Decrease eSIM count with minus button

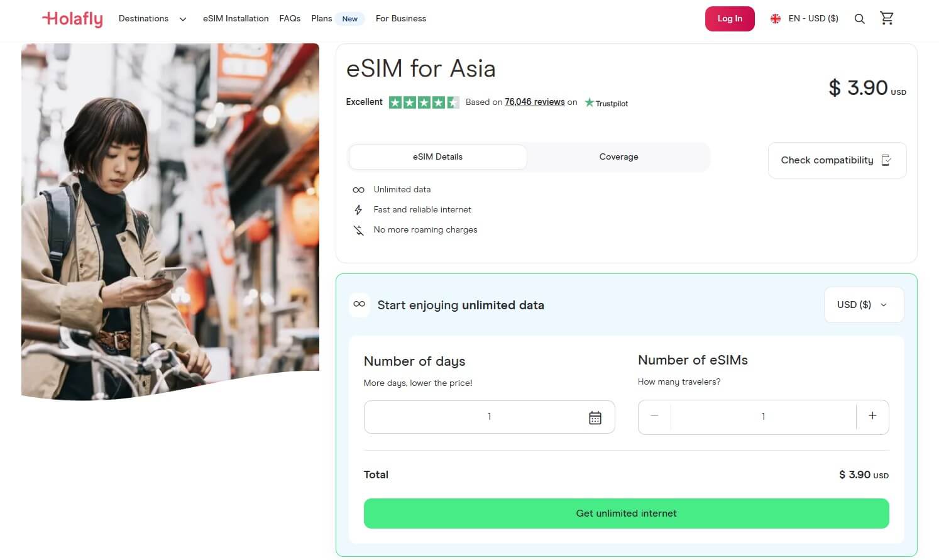pyautogui.click(x=654, y=416)
